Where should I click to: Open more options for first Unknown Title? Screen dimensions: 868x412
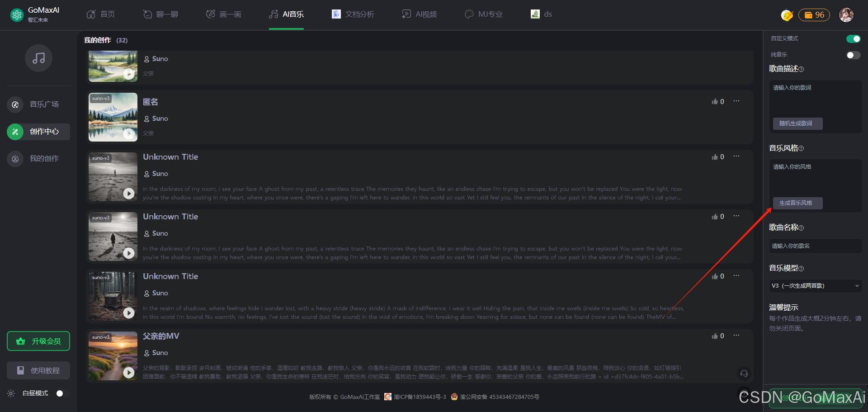tap(736, 156)
